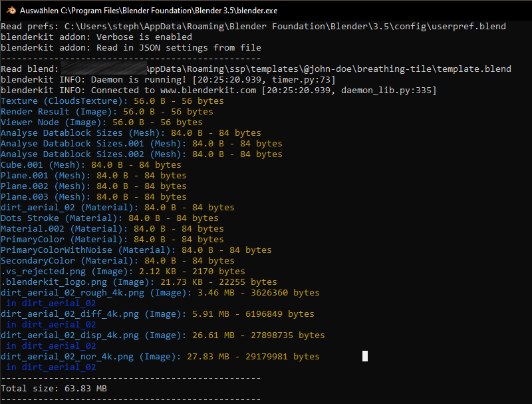Click the Blender icon in title bar
Screen dimensions: 532x404
coord(11,10)
